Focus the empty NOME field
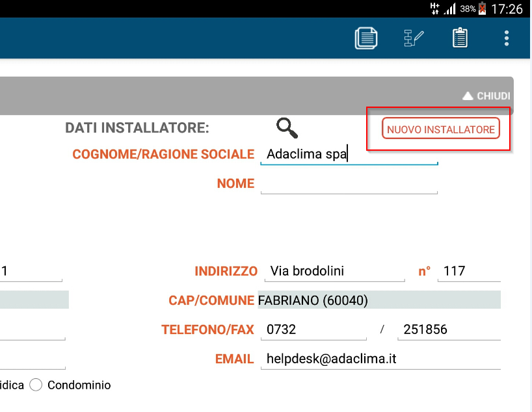This screenshot has width=532, height=412. click(x=349, y=184)
